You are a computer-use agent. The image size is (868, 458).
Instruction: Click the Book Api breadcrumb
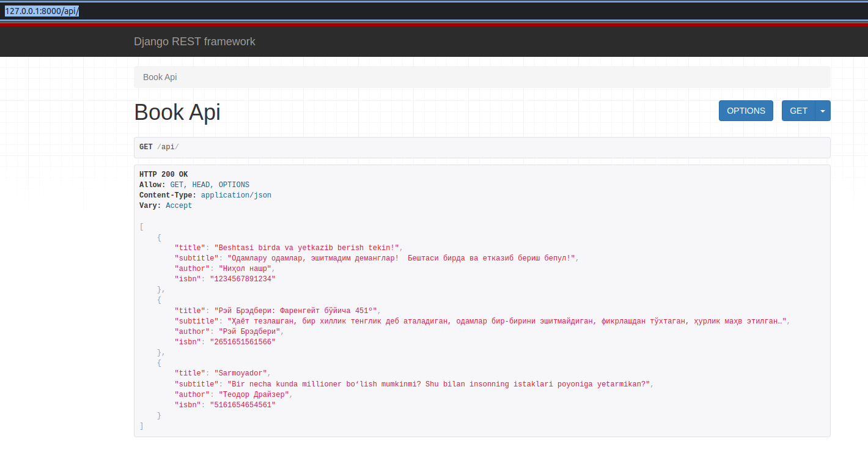point(160,77)
